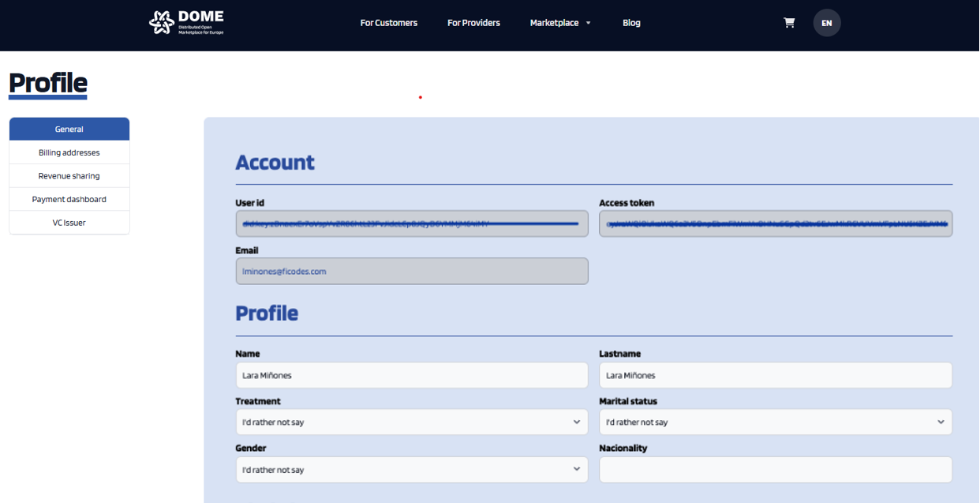Click the Lastname input field
980x503 pixels.
pos(776,375)
